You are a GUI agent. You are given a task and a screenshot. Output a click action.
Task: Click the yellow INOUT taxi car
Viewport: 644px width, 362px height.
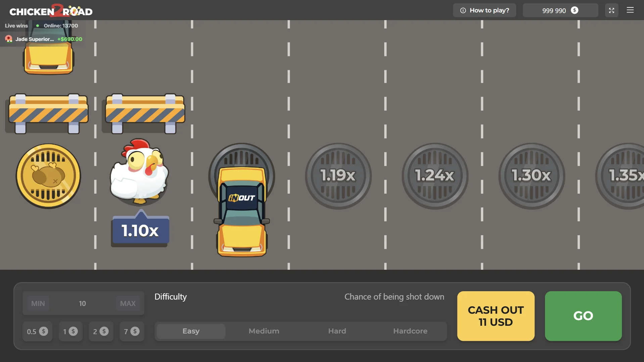click(242, 211)
